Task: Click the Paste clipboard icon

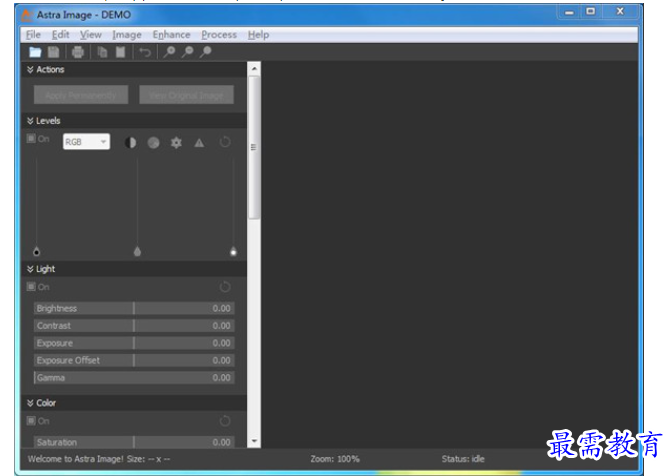Action: (120, 52)
